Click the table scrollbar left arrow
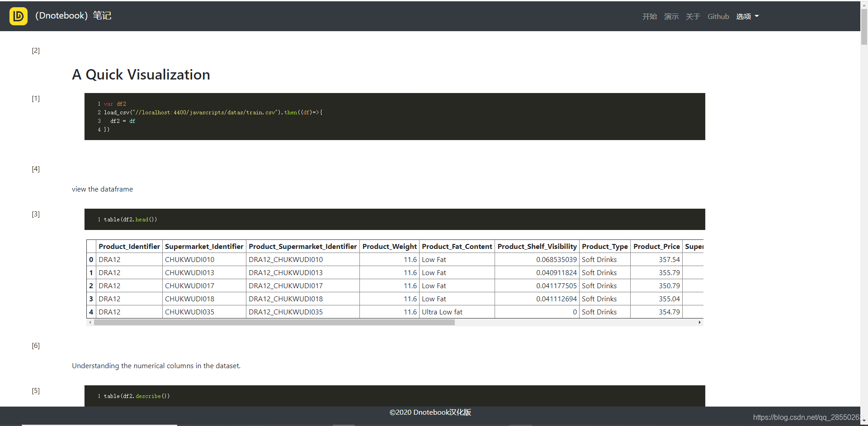The image size is (868, 426). point(90,323)
